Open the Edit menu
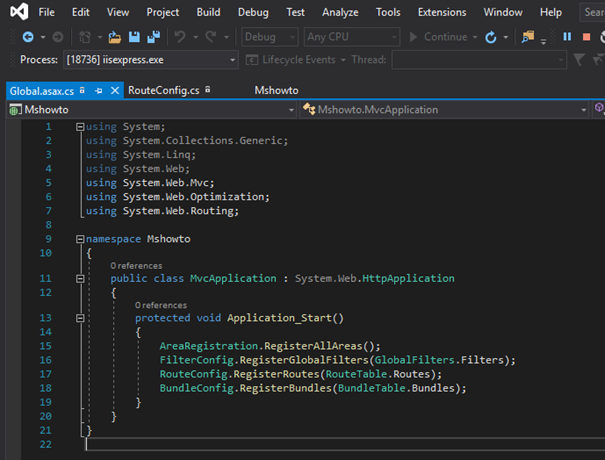This screenshot has width=605, height=460. click(x=80, y=12)
